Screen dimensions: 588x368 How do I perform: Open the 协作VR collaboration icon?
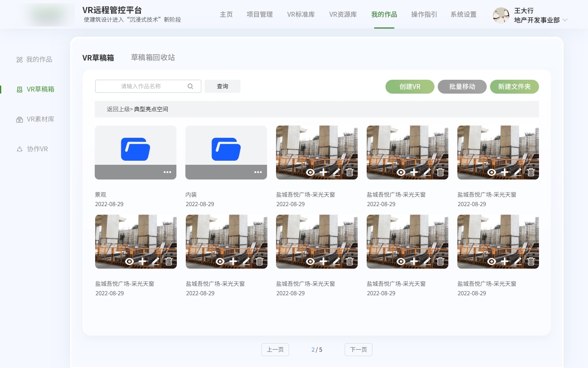(x=20, y=149)
